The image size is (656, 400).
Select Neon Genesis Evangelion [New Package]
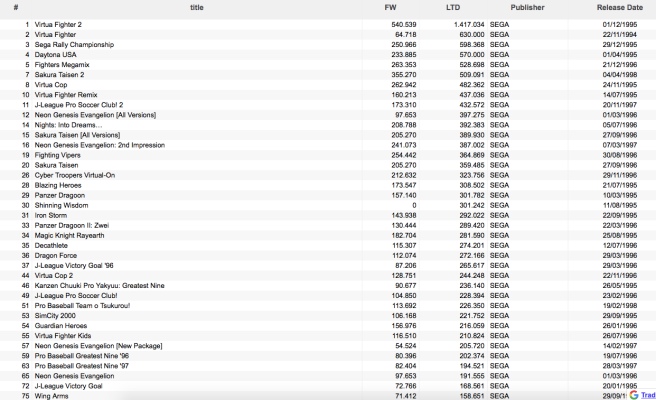click(x=98, y=346)
